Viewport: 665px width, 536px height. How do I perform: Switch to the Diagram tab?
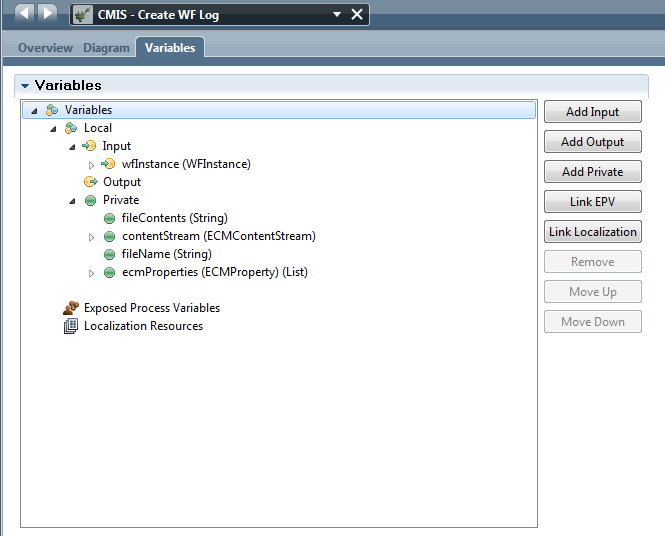coord(106,48)
